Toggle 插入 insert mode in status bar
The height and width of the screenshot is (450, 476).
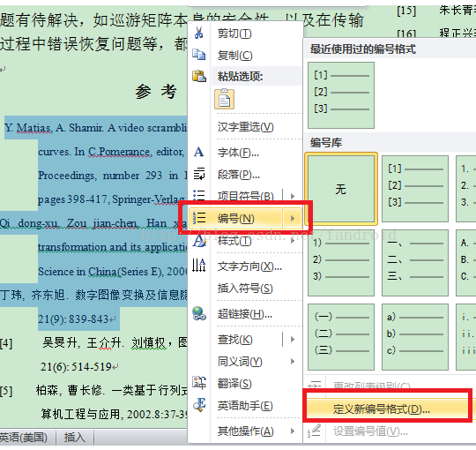coord(75,438)
